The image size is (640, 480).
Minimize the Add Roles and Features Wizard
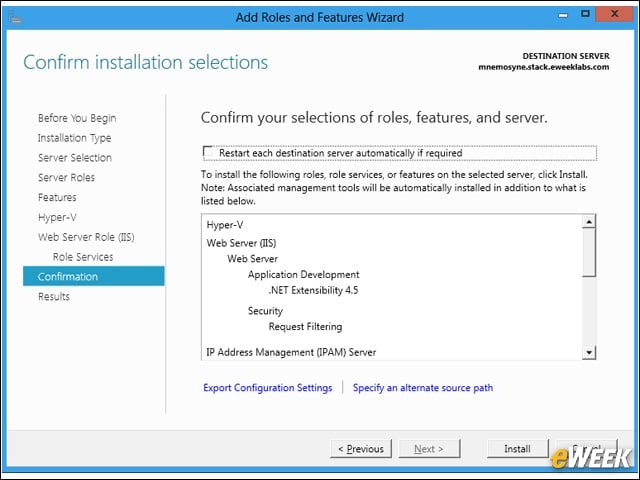[563, 15]
